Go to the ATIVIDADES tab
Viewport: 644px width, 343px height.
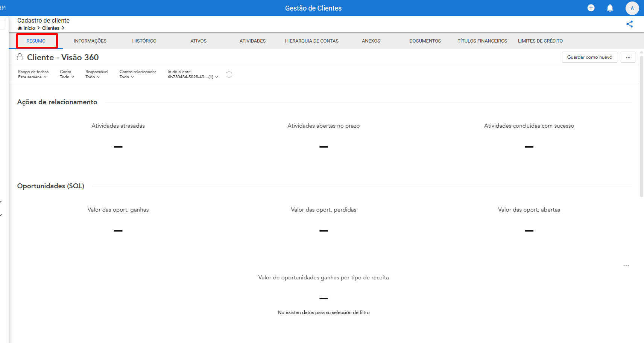(x=252, y=41)
